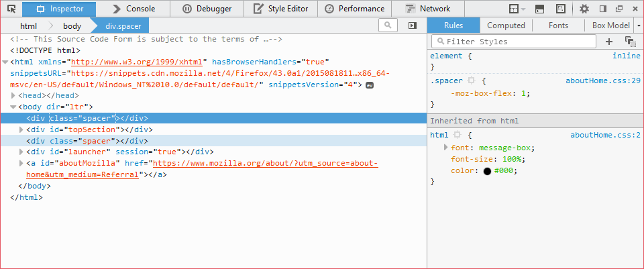Open the Computed styles tab
The width and height of the screenshot is (644, 269).
click(x=506, y=25)
